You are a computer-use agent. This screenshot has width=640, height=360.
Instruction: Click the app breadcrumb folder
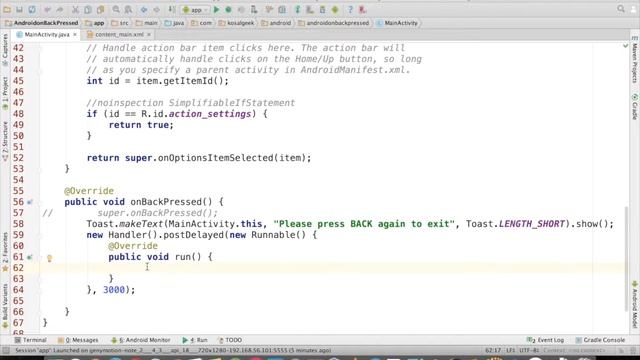95,23
